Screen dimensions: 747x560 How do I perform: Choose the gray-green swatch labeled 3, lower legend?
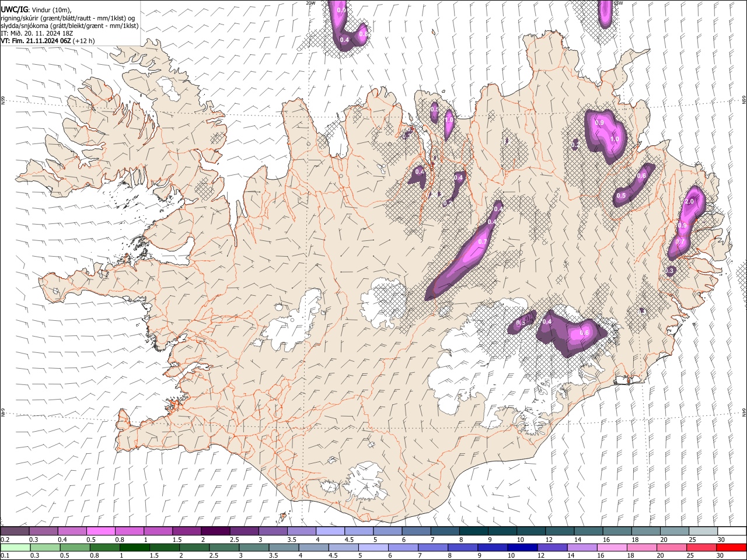pyautogui.click(x=253, y=548)
